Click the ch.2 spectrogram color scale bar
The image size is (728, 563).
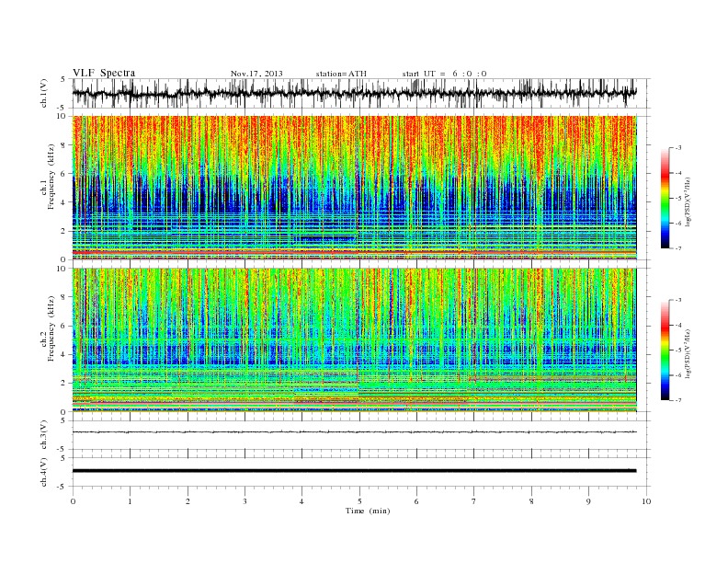[665, 350]
